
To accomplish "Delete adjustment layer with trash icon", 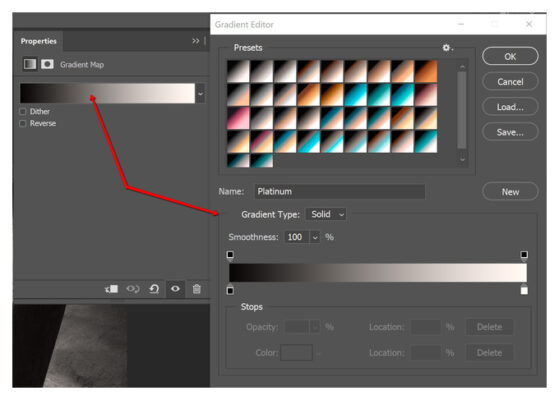I will point(197,289).
